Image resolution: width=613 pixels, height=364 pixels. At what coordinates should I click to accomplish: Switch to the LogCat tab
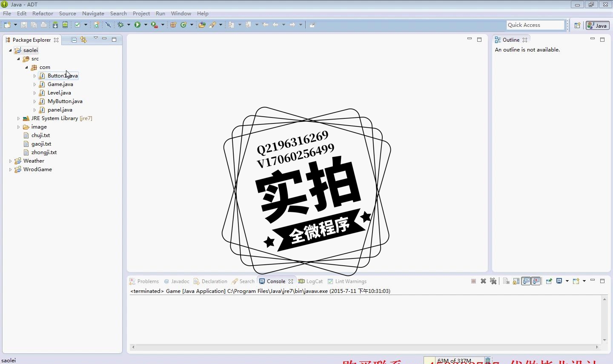coord(310,281)
